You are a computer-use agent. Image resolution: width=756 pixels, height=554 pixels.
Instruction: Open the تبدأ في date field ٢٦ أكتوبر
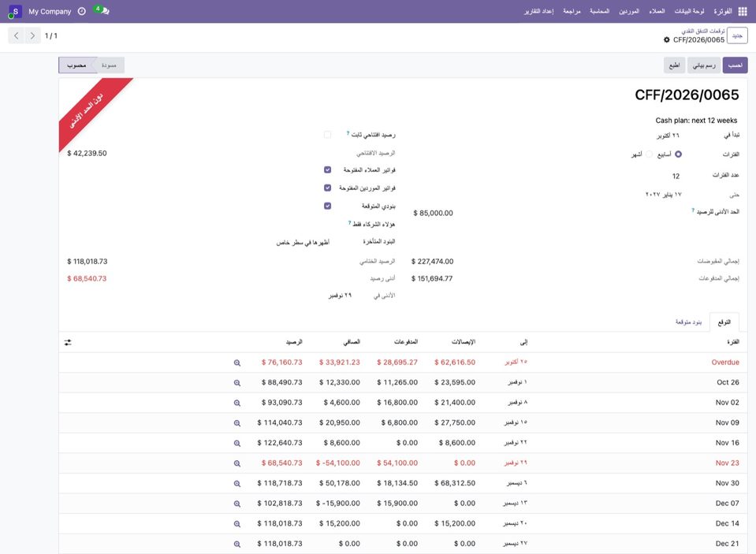pyautogui.click(x=667, y=136)
